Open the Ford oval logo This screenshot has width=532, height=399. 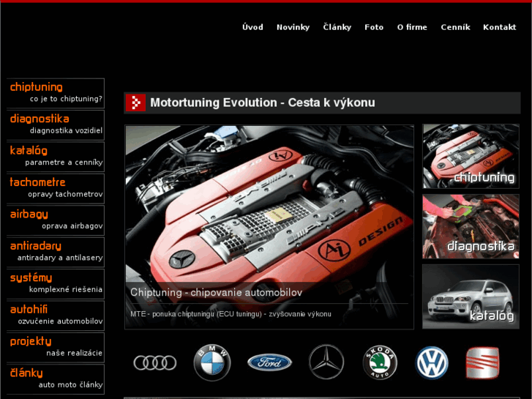point(269,362)
